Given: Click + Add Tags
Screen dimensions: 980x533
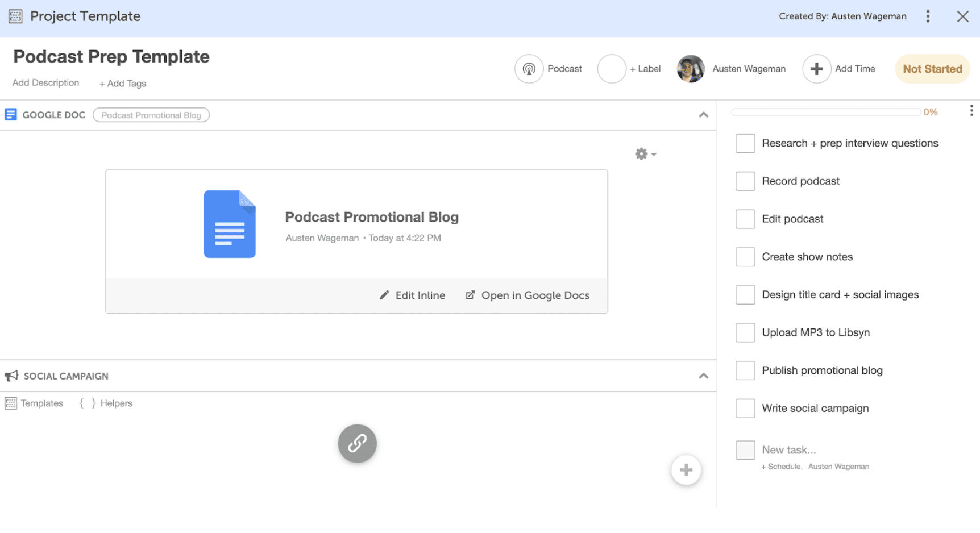Looking at the screenshot, I should point(123,84).
